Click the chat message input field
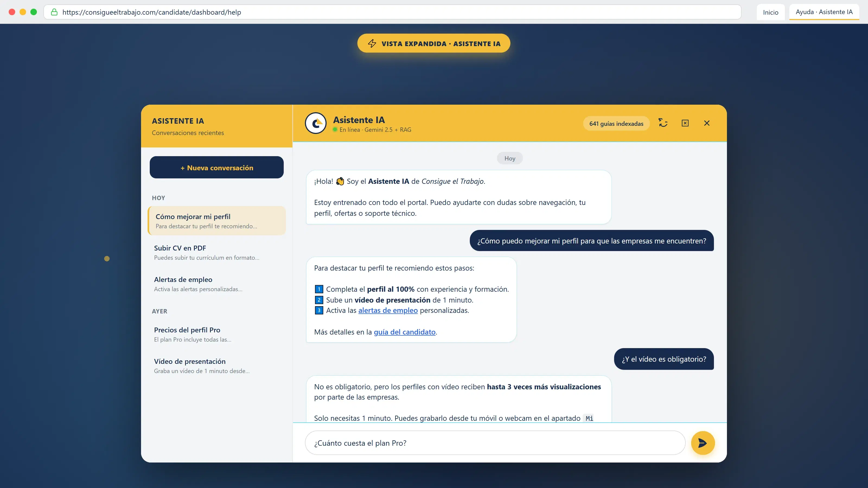The width and height of the screenshot is (868, 488). click(x=495, y=443)
